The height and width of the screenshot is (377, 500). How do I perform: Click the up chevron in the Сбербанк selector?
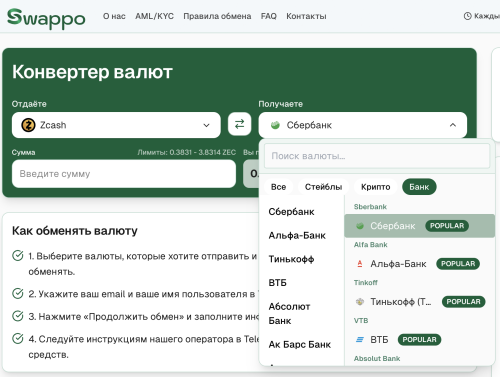(453, 125)
